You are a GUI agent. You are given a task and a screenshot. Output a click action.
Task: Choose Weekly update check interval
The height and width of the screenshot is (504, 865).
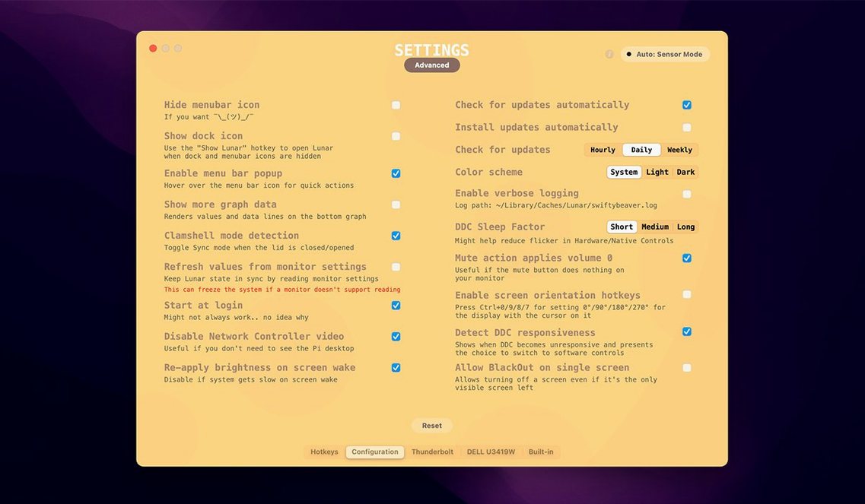click(x=679, y=150)
